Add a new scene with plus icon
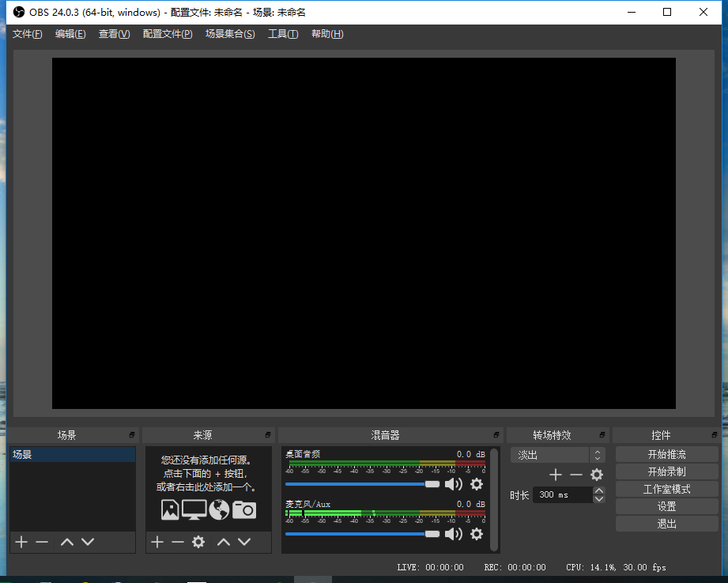The width and height of the screenshot is (728, 583). pos(21,542)
